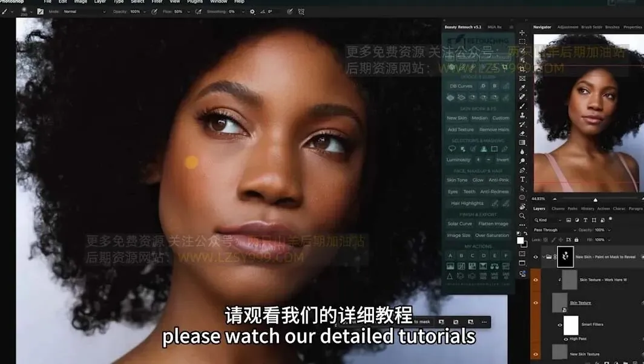This screenshot has width=644, height=364.
Task: Select the Blur tool
Action: pos(522,151)
